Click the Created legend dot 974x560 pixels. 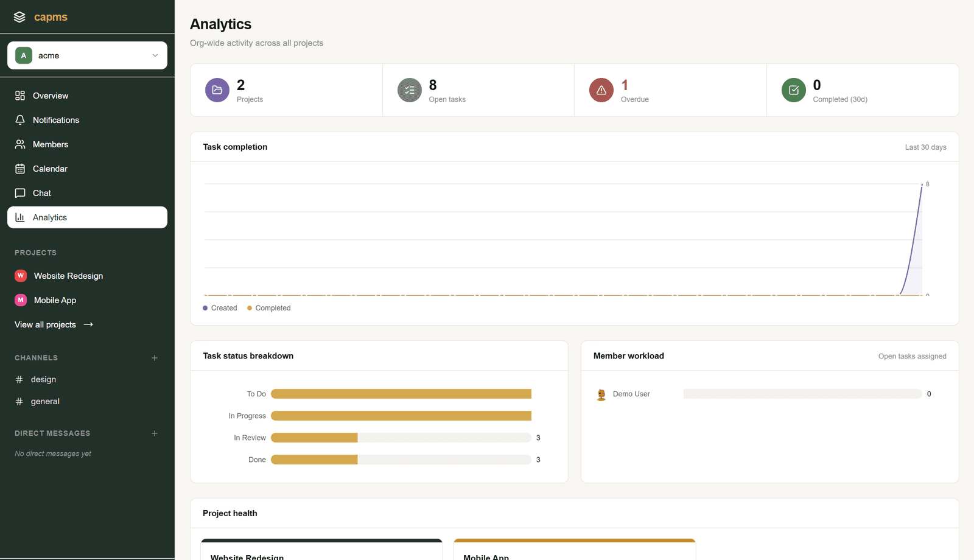click(x=205, y=308)
